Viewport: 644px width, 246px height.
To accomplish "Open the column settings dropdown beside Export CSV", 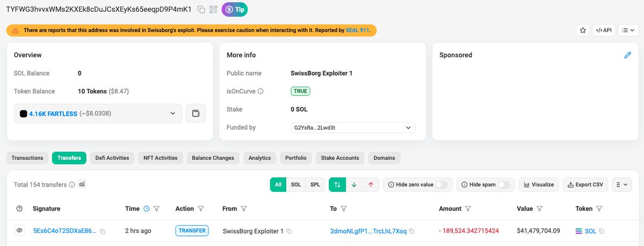I will pyautogui.click(x=621, y=184).
